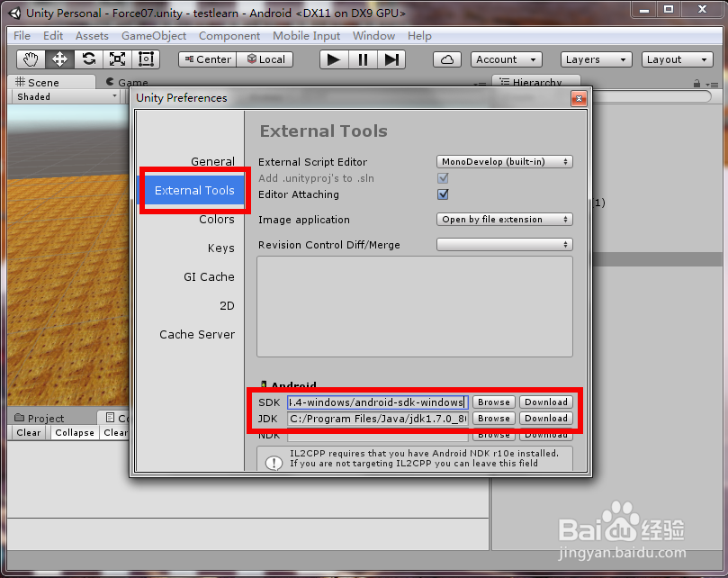
Task: Select the Move tool in toolbar
Action: 60,59
